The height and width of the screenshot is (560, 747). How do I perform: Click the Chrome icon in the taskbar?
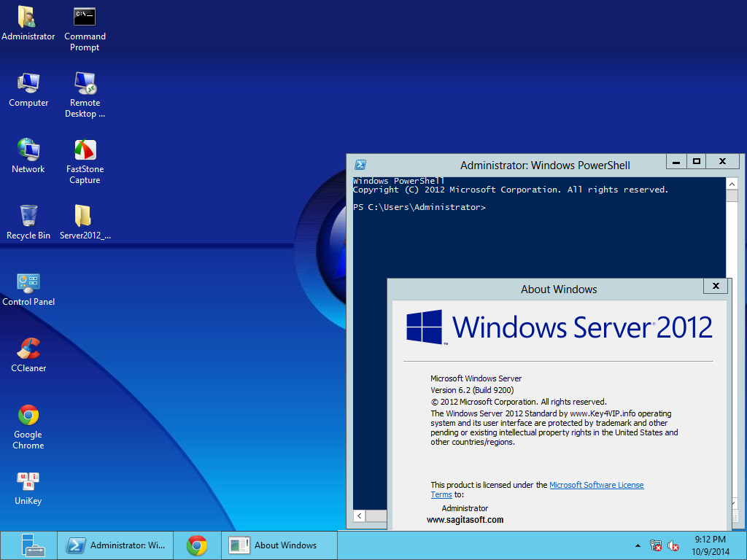[x=197, y=545]
